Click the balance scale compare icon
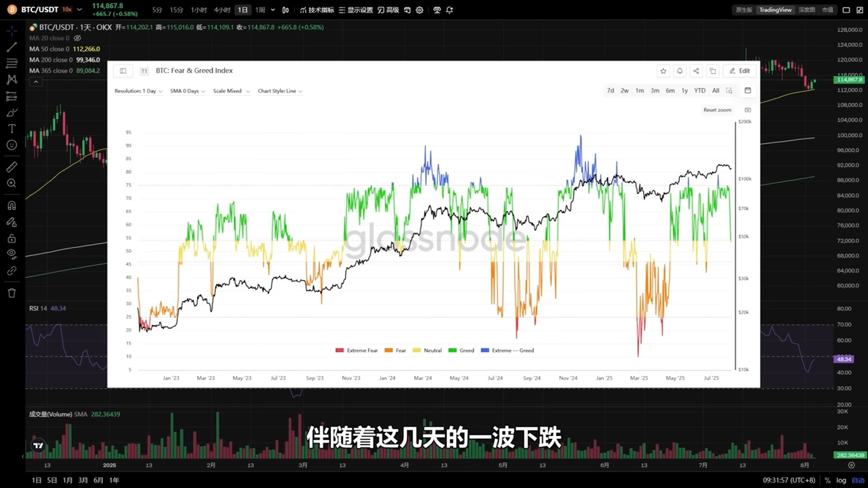This screenshot has height=488, width=868. [437, 10]
